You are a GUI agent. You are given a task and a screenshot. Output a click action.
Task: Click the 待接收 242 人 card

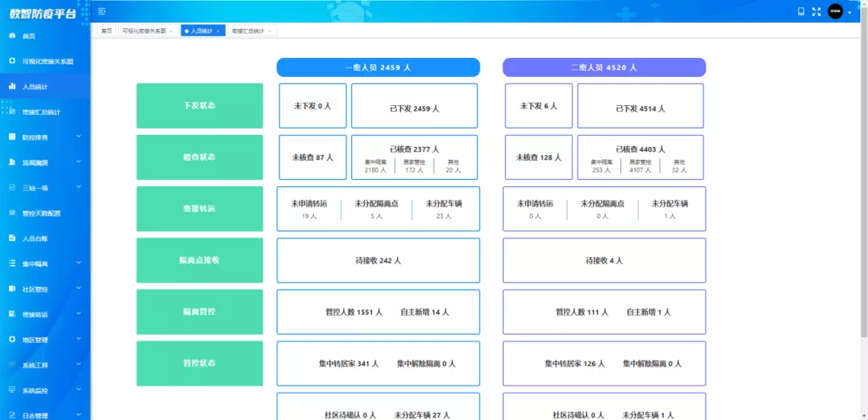[378, 260]
